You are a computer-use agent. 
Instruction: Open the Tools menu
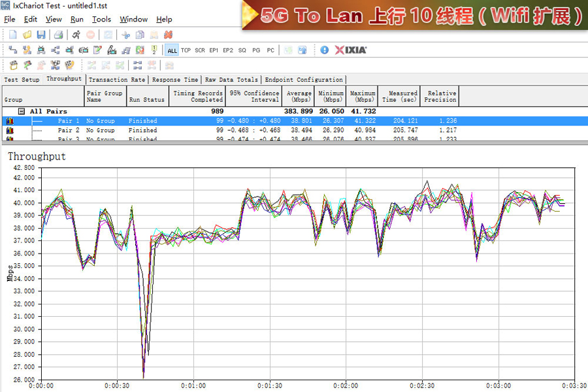101,20
